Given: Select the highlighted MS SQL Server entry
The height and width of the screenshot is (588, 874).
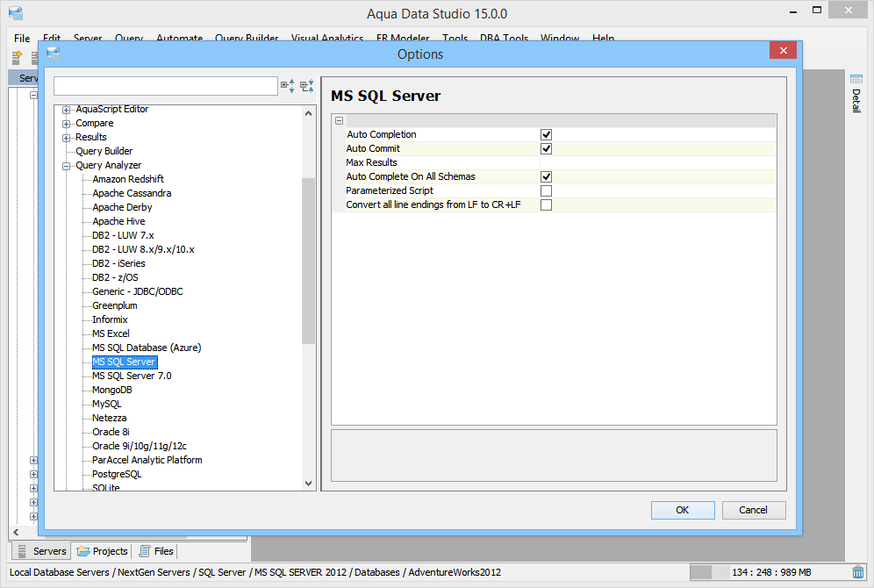Looking at the screenshot, I should (125, 362).
